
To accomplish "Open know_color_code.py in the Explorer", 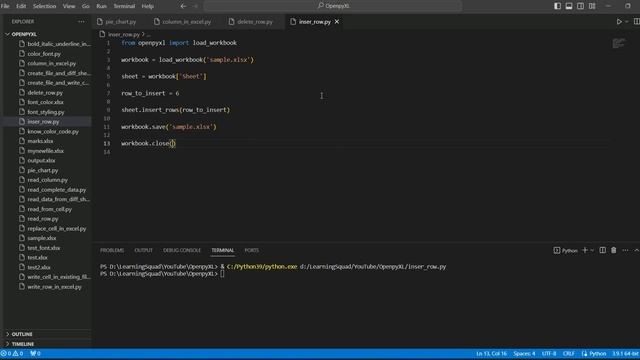I will [53, 131].
